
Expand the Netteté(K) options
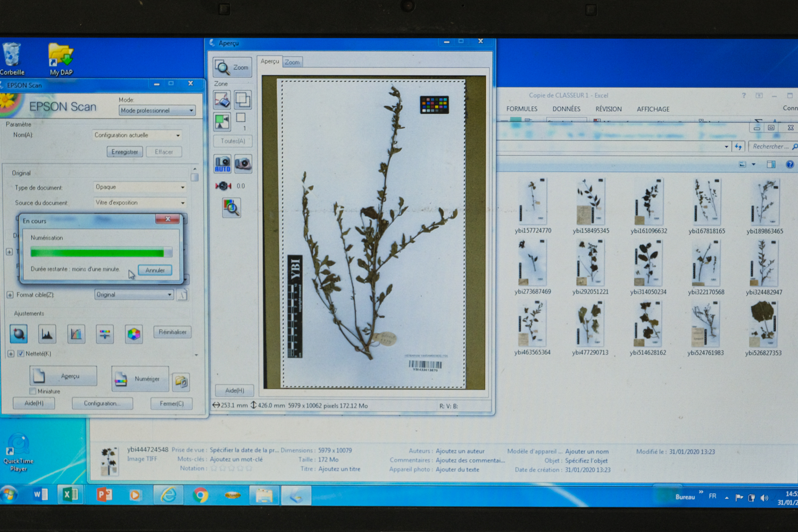tap(11, 353)
